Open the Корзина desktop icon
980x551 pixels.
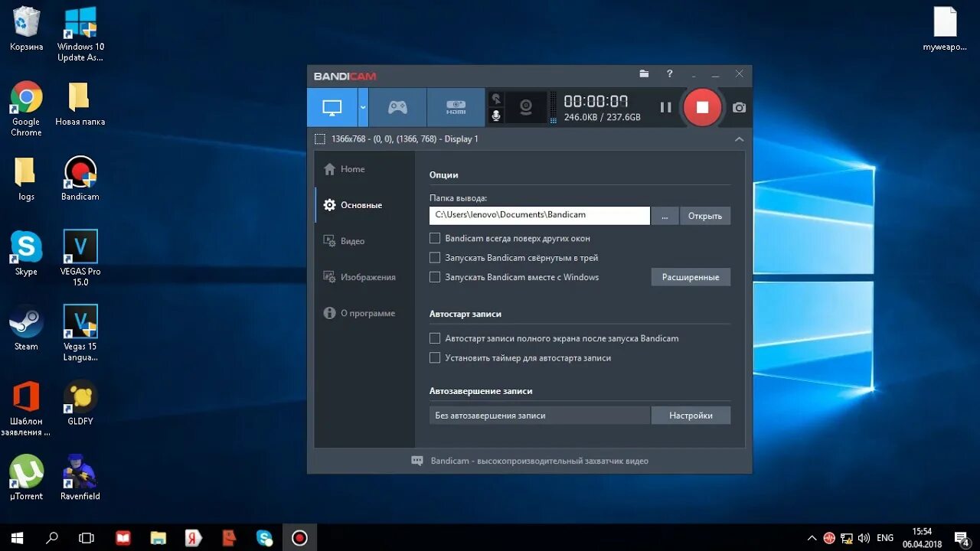(x=26, y=29)
